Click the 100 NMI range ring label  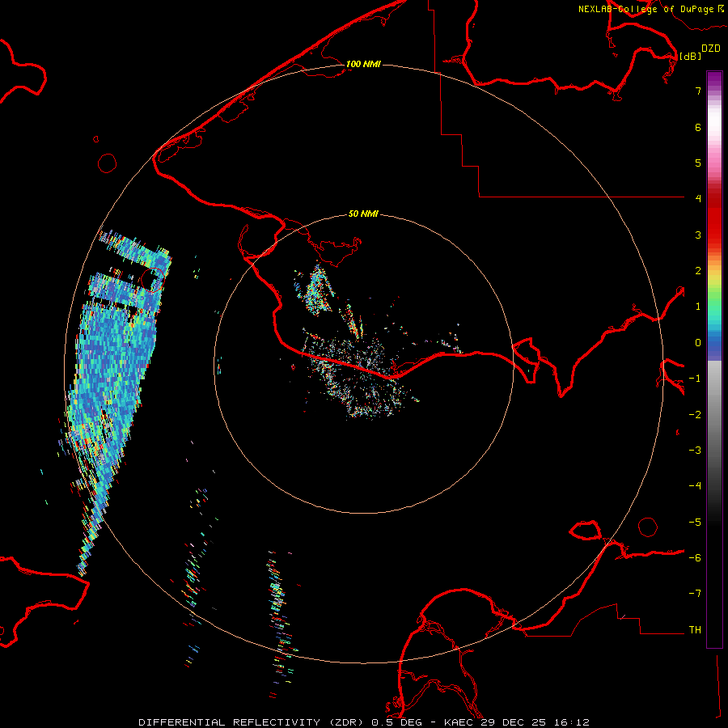pos(363,64)
